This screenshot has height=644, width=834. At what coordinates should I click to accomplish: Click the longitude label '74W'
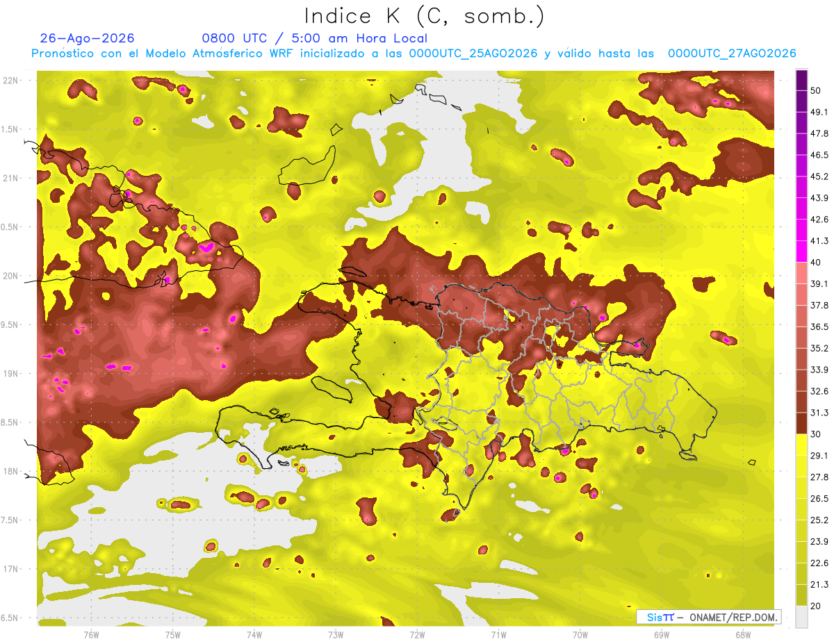point(254,634)
